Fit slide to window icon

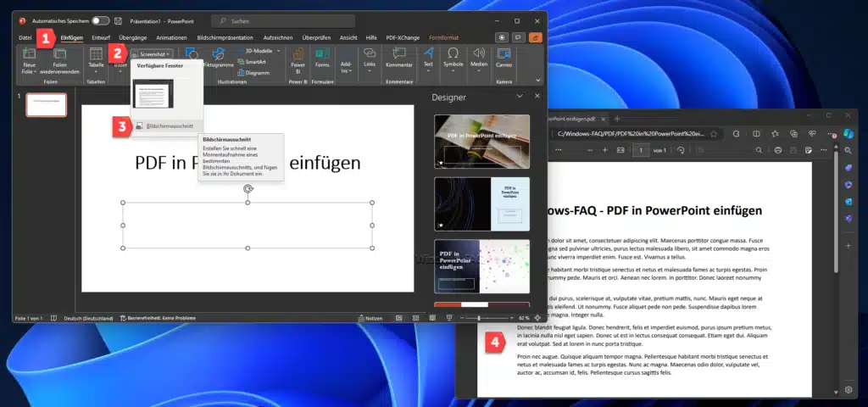pyautogui.click(x=537, y=319)
